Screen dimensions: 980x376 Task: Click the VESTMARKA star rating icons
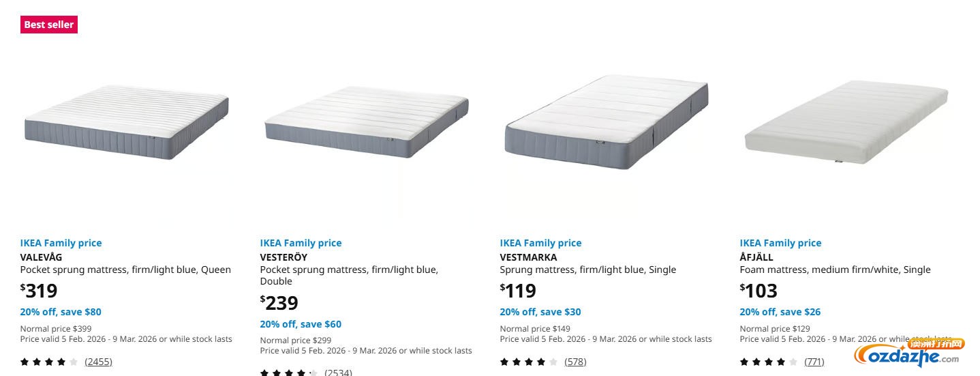[x=529, y=362]
